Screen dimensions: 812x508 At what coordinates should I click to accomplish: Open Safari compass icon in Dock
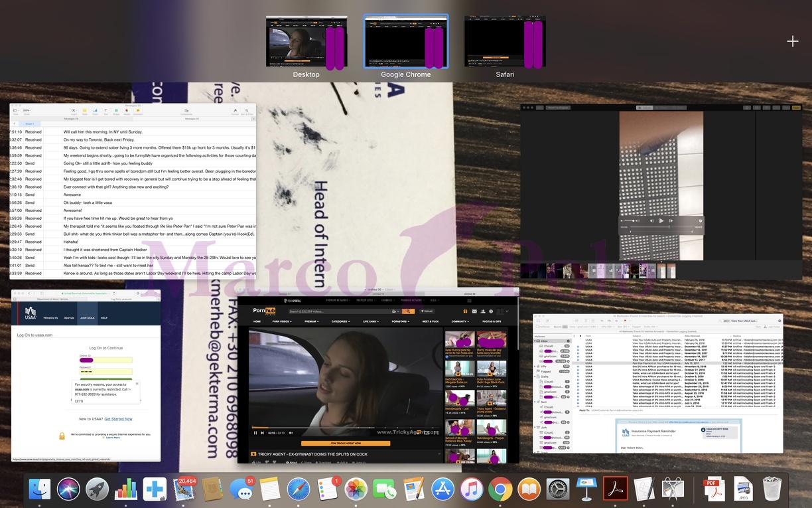point(299,490)
